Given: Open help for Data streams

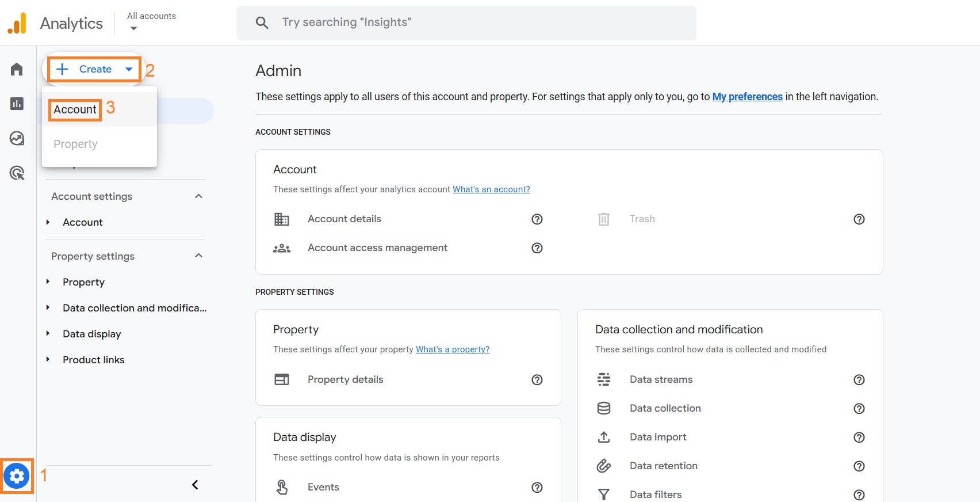Looking at the screenshot, I should point(859,380).
